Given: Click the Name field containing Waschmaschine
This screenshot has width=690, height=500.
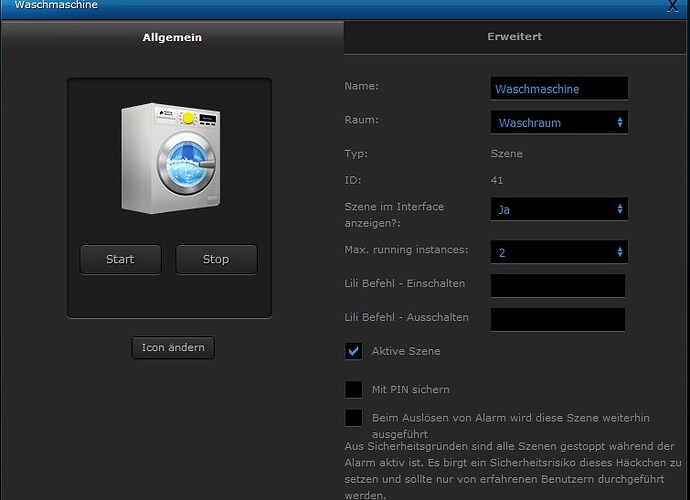Looking at the screenshot, I should (x=558, y=89).
